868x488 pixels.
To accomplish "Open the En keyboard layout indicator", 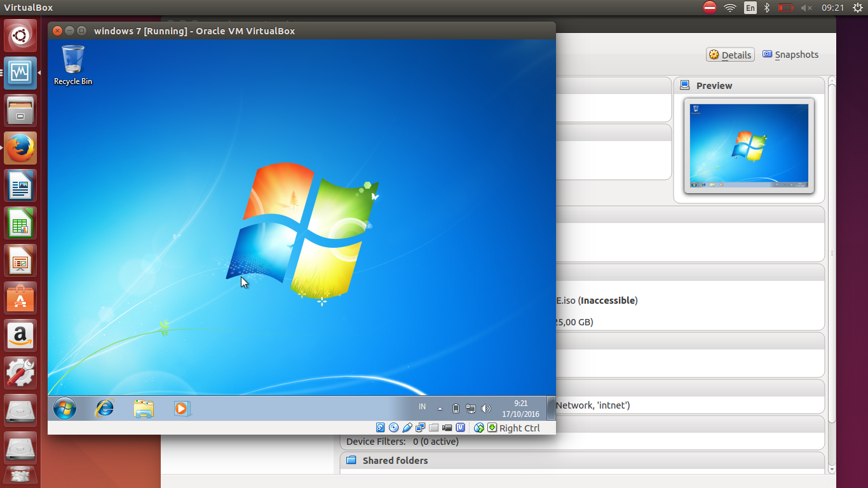I will pyautogui.click(x=750, y=8).
